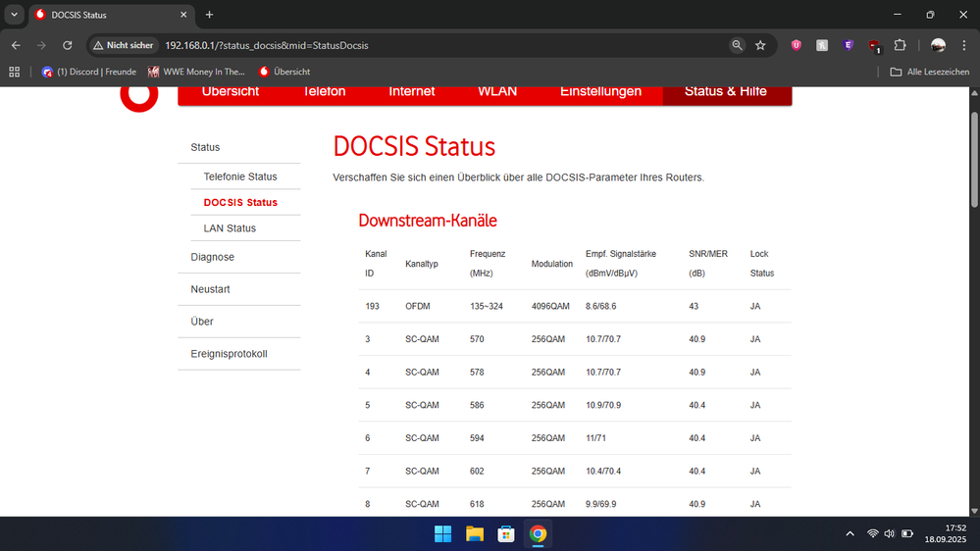Open the red extension icon with badge
The width and height of the screenshot is (980, 551).
point(874,46)
